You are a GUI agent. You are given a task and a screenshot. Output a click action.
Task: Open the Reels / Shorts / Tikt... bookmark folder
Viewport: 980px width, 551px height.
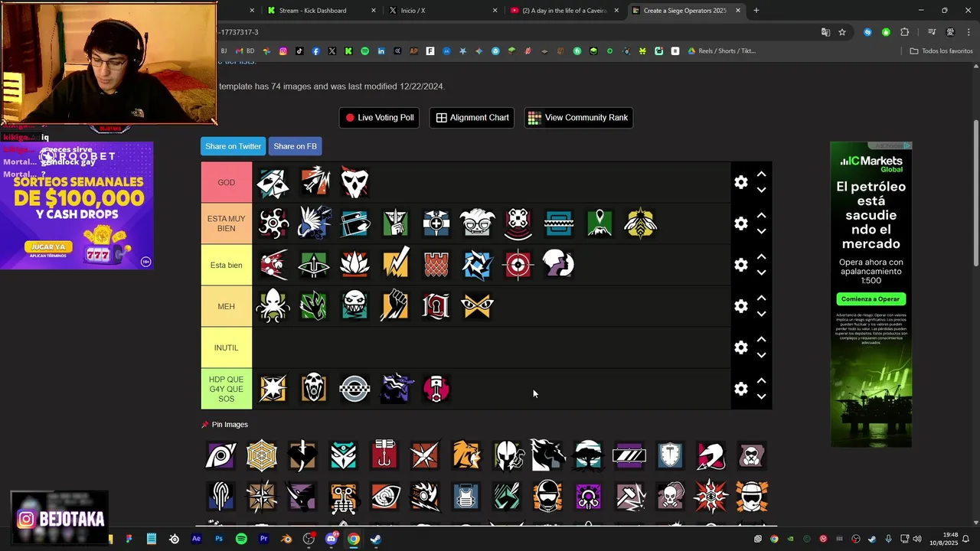point(721,51)
